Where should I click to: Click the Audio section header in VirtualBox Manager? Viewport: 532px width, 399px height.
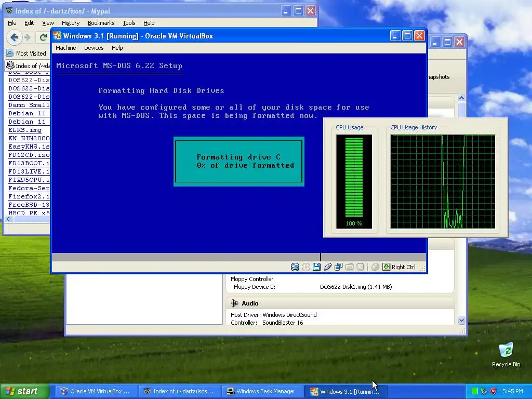pyautogui.click(x=340, y=303)
